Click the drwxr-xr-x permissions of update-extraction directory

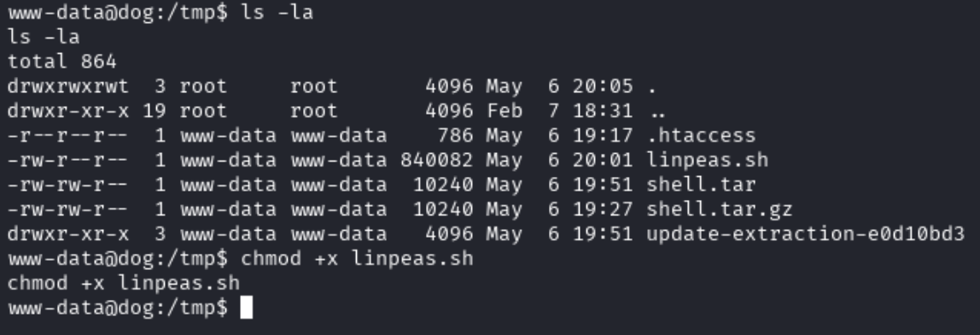68,233
